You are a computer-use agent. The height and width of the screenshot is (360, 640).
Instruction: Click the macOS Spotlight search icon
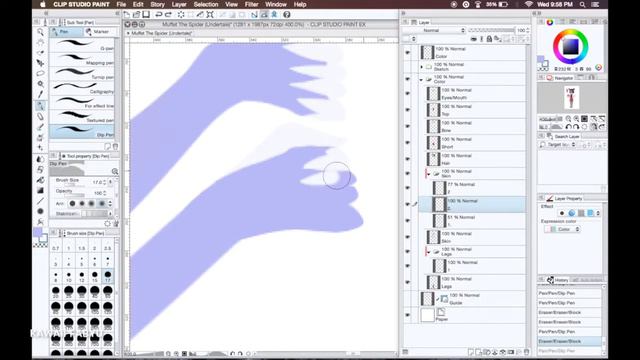[x=582, y=4]
